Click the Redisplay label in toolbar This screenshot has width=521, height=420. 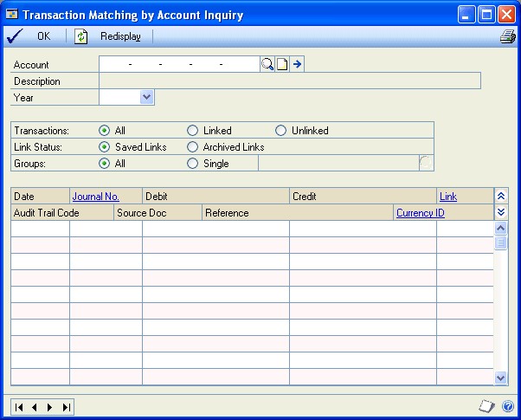[120, 36]
